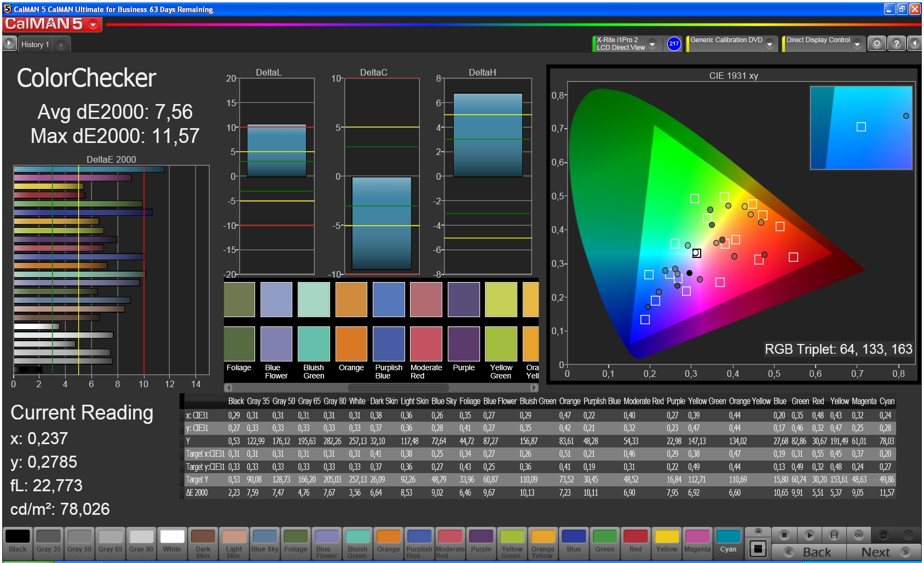The width and height of the screenshot is (924, 563).
Task: Click the blue 217 meter timer indicator
Action: click(674, 44)
